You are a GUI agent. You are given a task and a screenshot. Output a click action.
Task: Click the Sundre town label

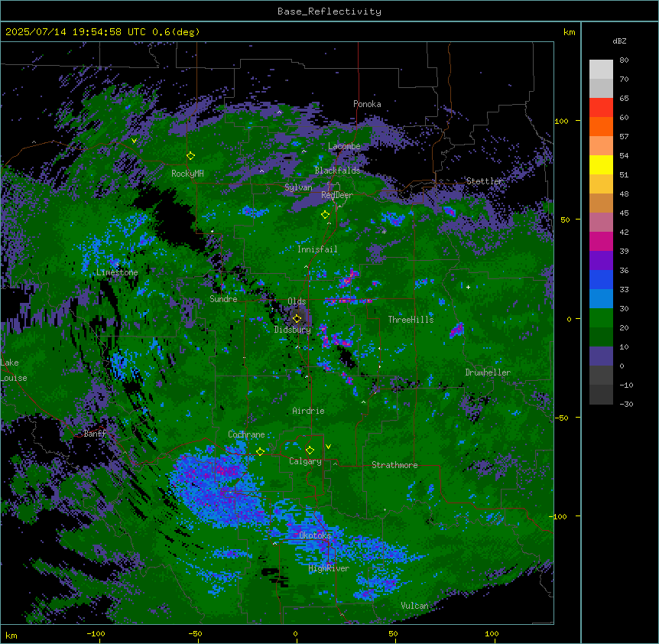point(223,299)
